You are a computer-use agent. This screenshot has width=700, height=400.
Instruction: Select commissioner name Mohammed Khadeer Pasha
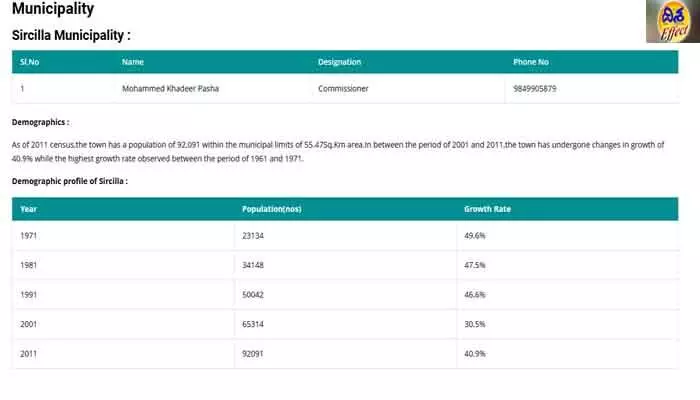[171, 88]
